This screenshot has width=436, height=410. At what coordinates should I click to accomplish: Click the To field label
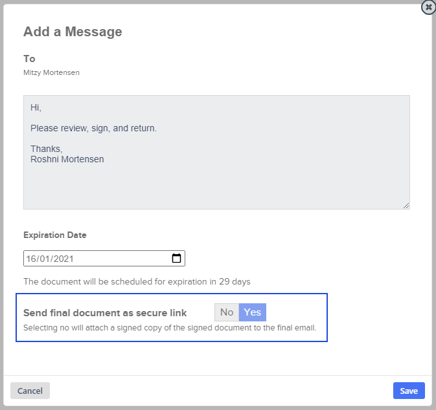click(x=29, y=59)
